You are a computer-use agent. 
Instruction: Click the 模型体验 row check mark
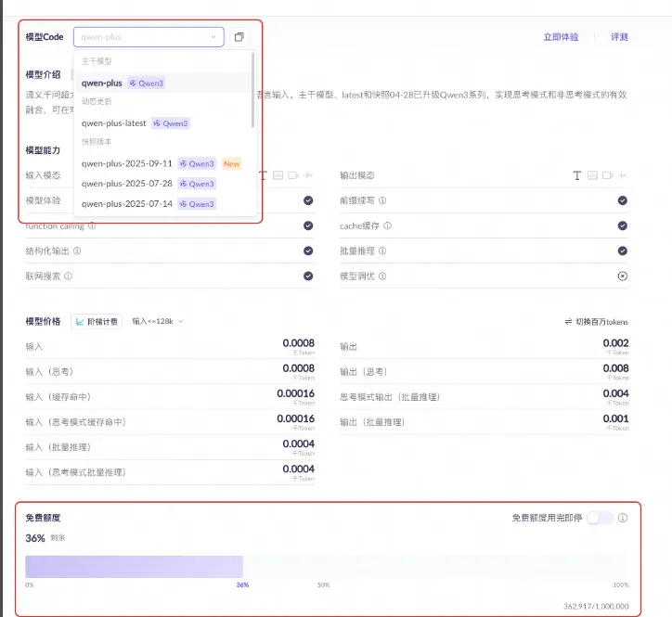[308, 200]
